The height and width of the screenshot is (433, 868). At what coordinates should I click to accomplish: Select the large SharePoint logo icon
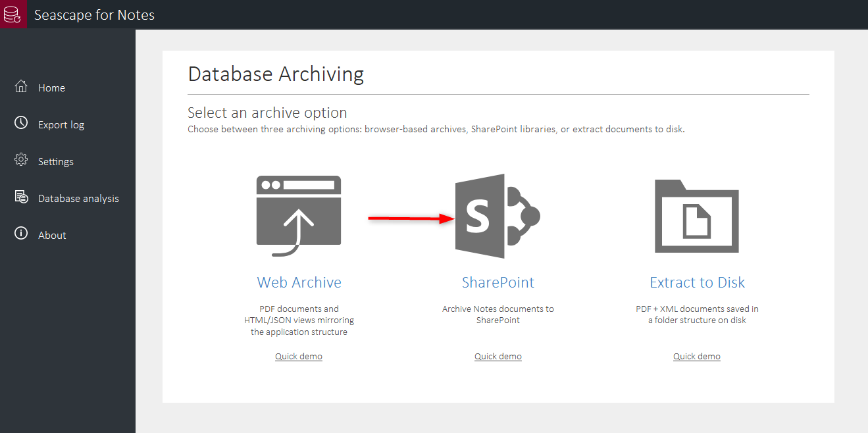coord(498,216)
